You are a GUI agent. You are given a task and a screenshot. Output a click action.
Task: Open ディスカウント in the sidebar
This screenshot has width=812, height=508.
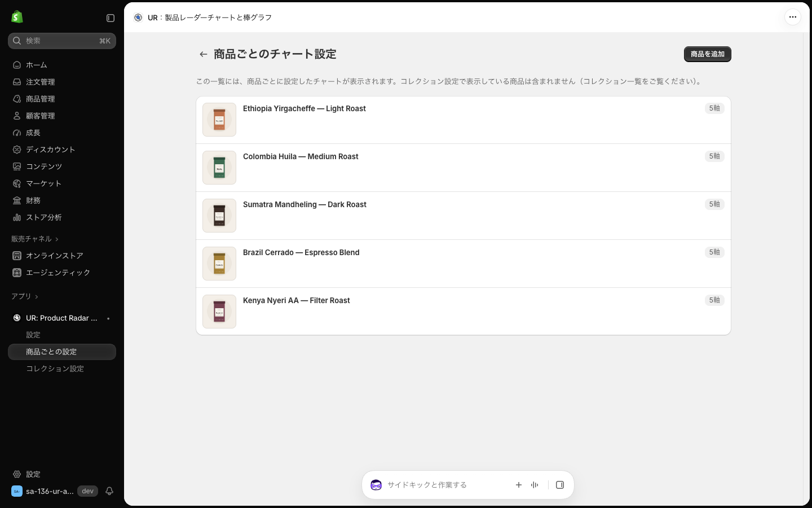(x=62, y=150)
